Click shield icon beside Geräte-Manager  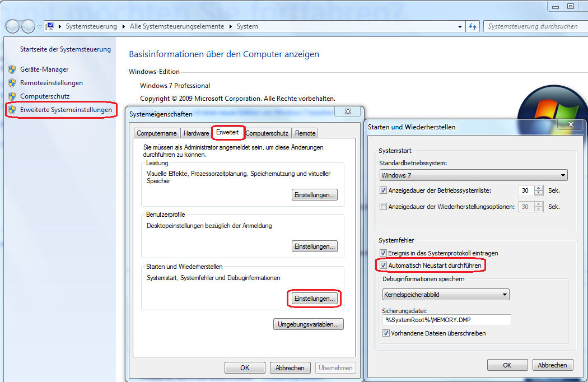[x=12, y=69]
